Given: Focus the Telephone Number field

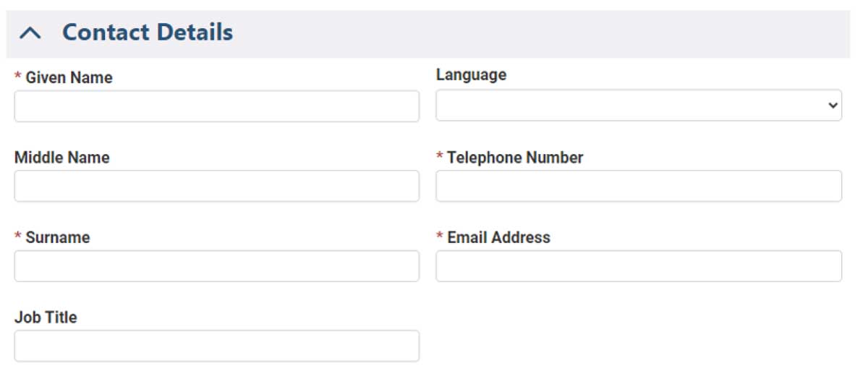Looking at the screenshot, I should [x=639, y=186].
